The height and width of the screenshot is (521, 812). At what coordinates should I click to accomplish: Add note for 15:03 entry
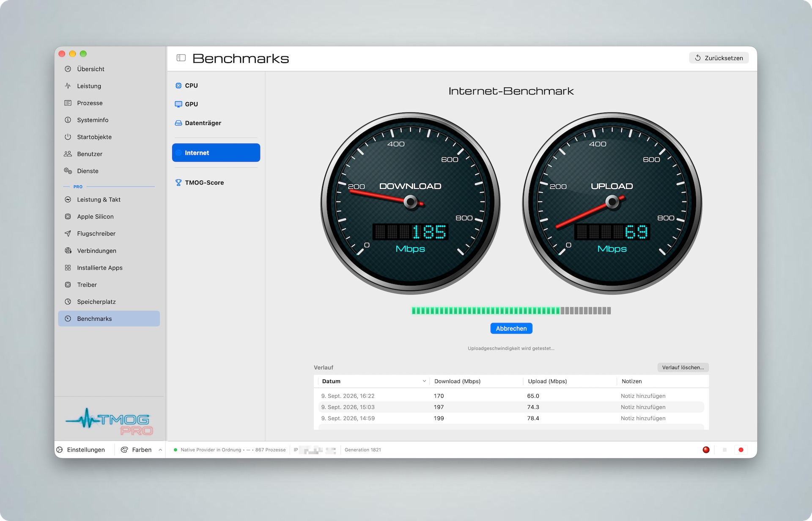click(643, 407)
